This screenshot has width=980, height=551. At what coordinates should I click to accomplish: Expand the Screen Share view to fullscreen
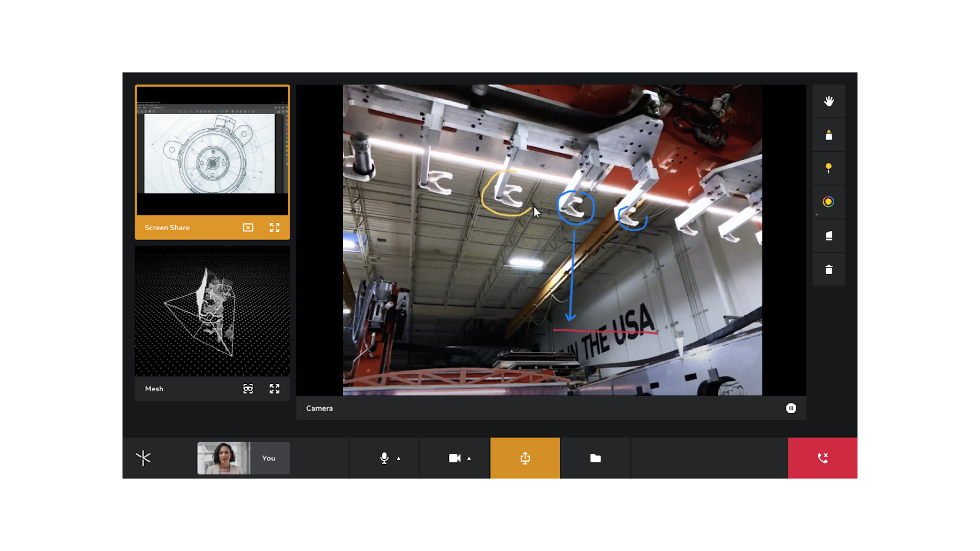click(x=274, y=227)
